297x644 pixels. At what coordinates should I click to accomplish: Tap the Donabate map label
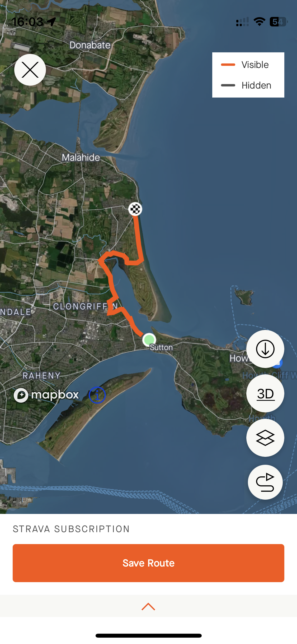90,45
